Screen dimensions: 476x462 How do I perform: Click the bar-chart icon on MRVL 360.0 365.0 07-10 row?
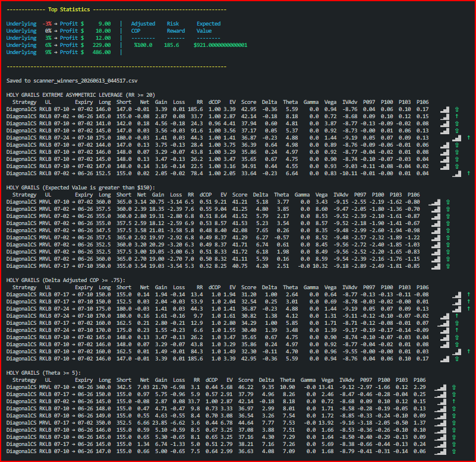(x=434, y=202)
